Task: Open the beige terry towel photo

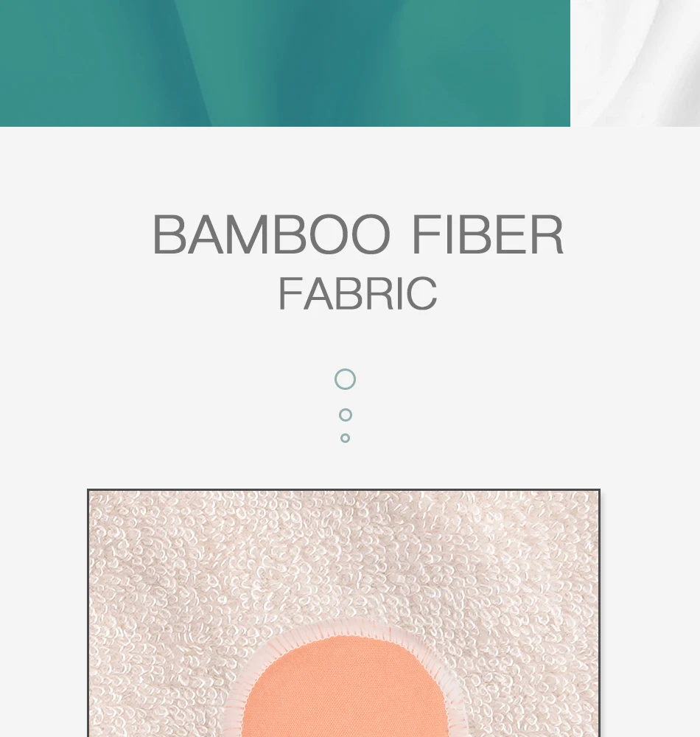Action: click(343, 613)
